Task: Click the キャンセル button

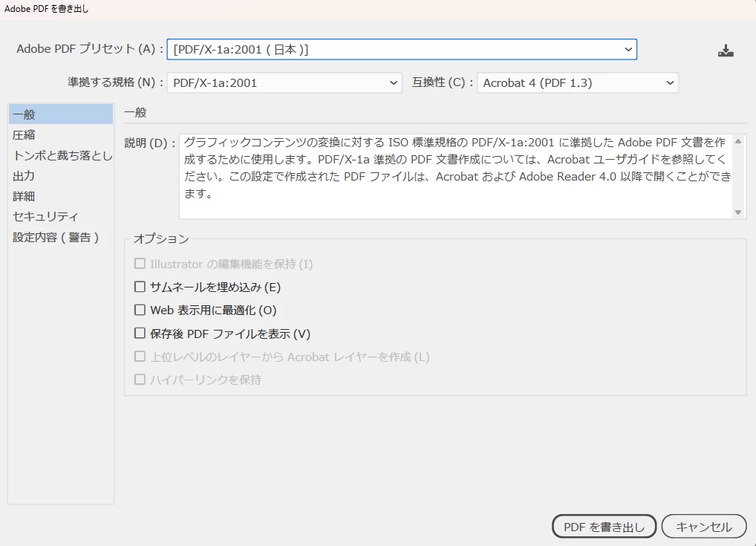Action: [704, 527]
